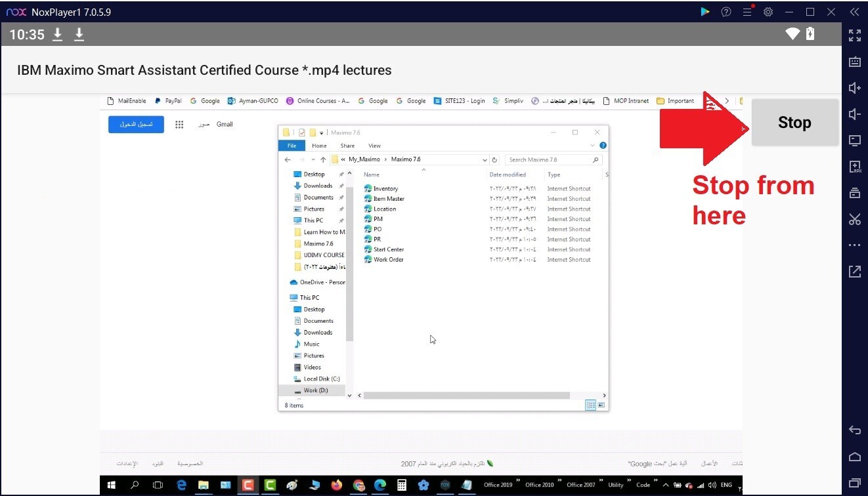
Task: Click the Nox share/export icon in sidebar
Action: click(854, 271)
